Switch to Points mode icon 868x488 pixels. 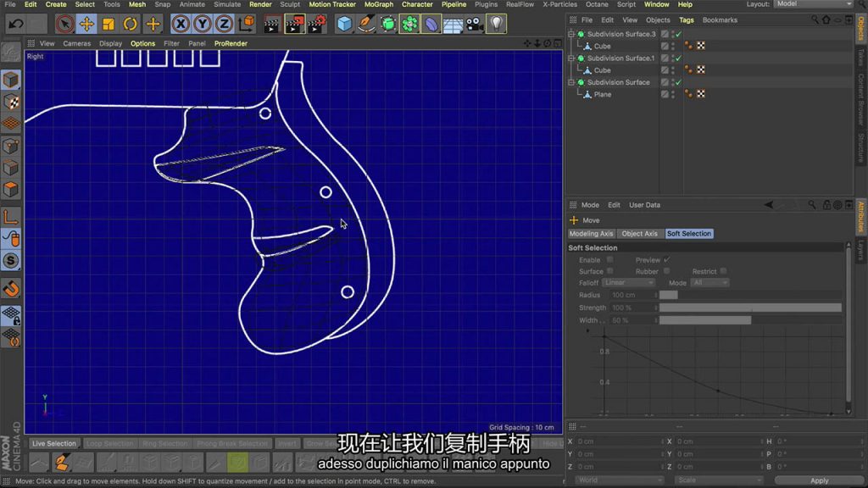pos(11,146)
